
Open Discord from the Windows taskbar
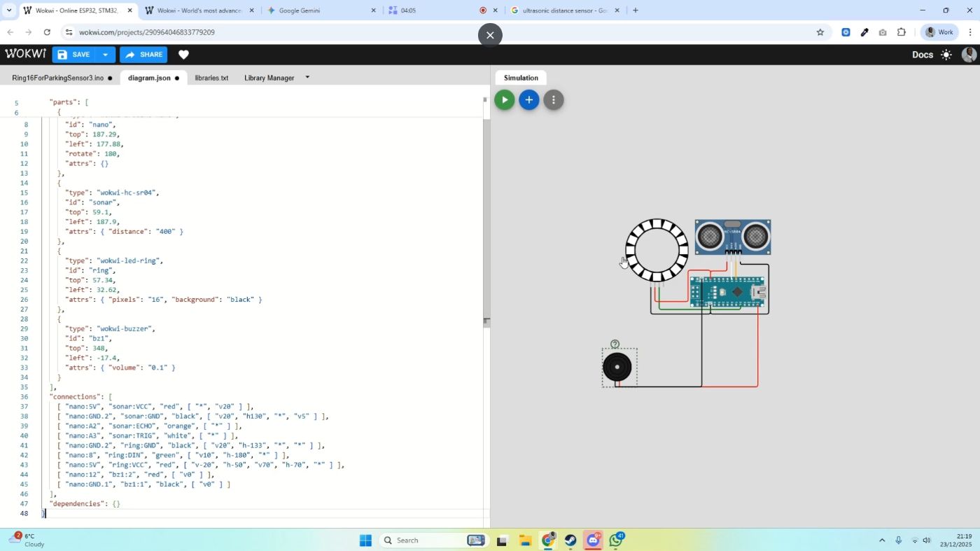click(594, 540)
